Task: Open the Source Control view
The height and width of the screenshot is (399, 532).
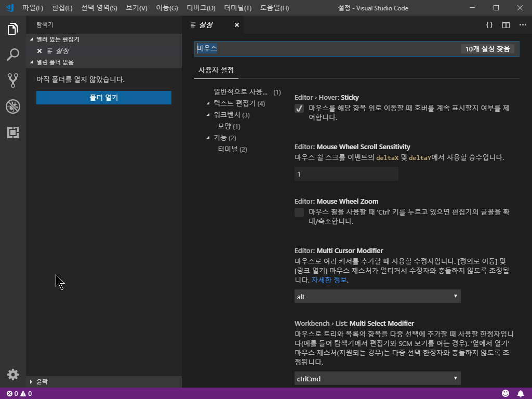Action: [13, 81]
